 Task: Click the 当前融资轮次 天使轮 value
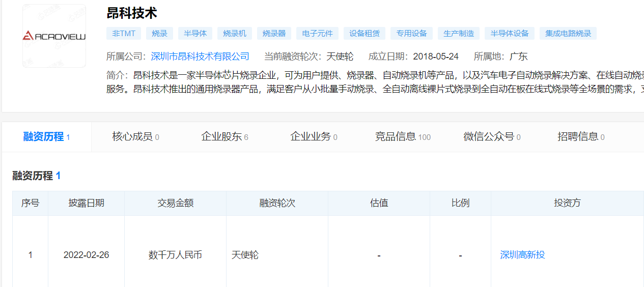point(340,56)
